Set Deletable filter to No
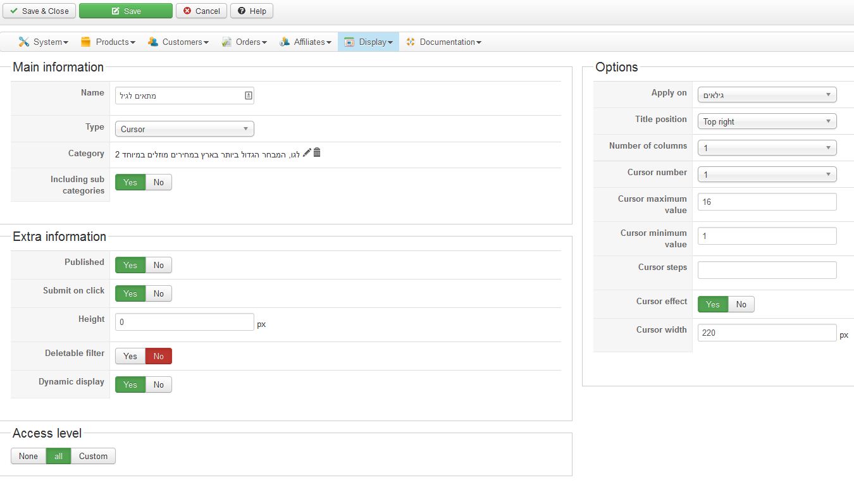 point(159,357)
